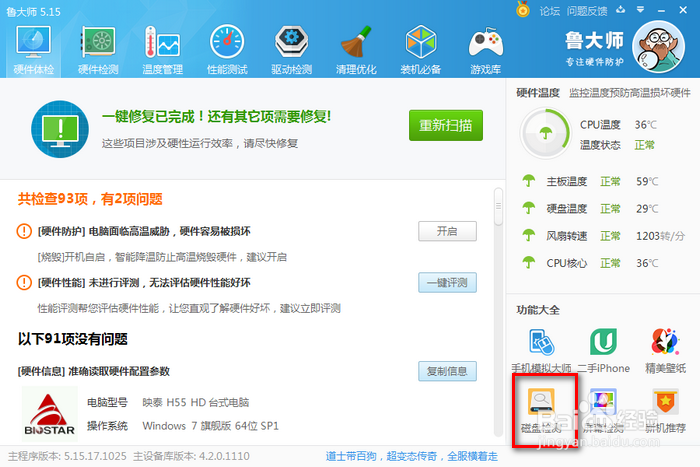
Task: Click the 功能大全 section heading
Action: click(x=538, y=310)
